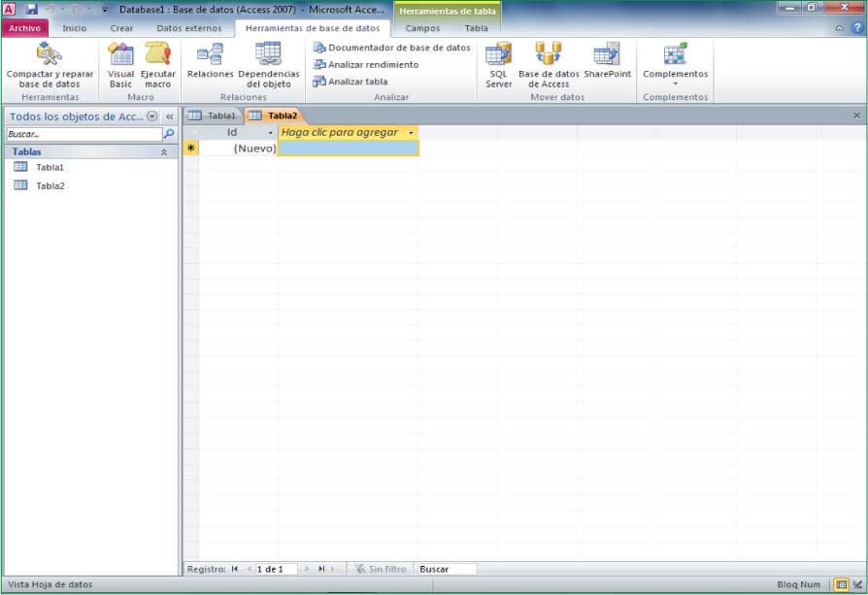Open the Id column dropdown arrow
Viewport: 868px width, 595px height.
(270, 133)
